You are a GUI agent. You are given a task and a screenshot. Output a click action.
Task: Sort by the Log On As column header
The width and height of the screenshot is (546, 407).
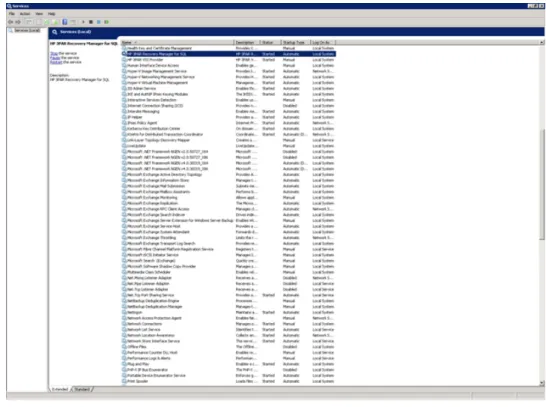322,42
